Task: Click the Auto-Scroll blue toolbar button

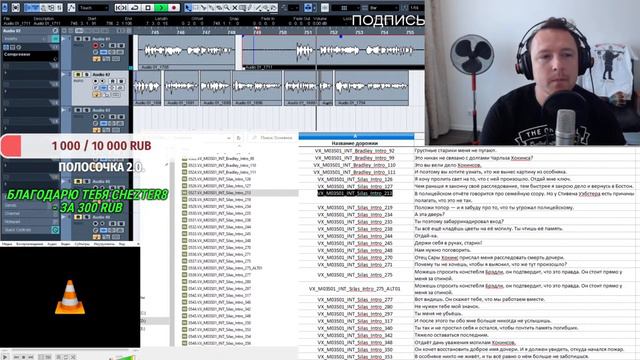Action: point(308,8)
